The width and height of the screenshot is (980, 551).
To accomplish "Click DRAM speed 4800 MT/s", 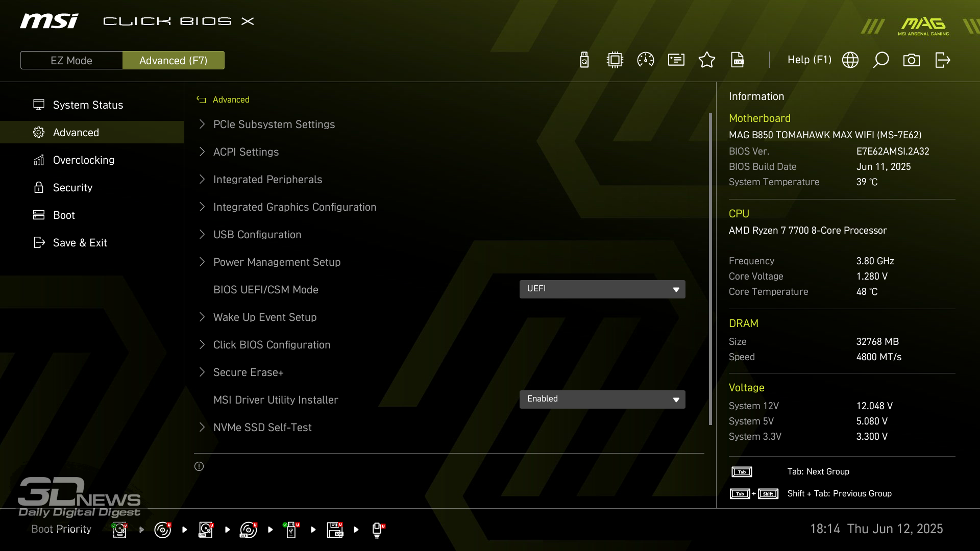I will coord(878,357).
